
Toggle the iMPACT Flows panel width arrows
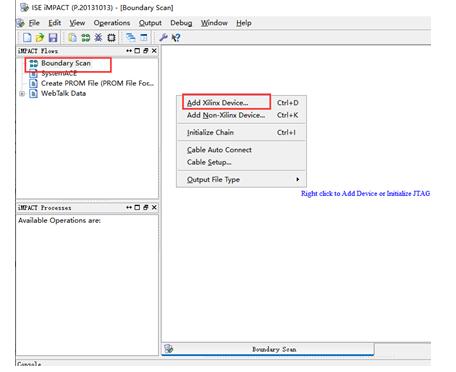tap(129, 51)
